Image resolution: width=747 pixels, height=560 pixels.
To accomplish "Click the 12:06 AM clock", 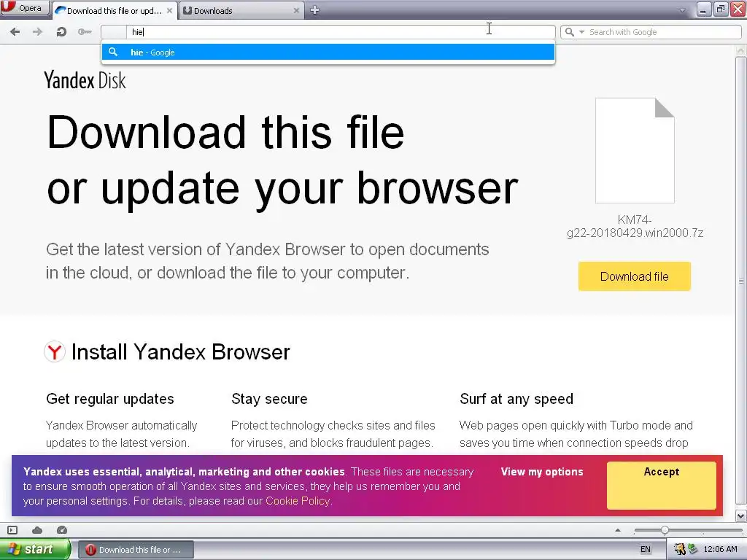I will tap(720, 549).
